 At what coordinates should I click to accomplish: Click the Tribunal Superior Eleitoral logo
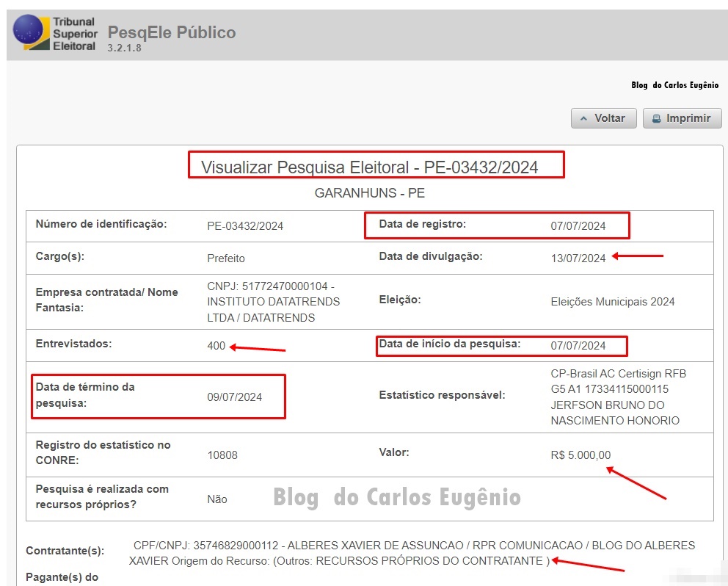pos(55,34)
